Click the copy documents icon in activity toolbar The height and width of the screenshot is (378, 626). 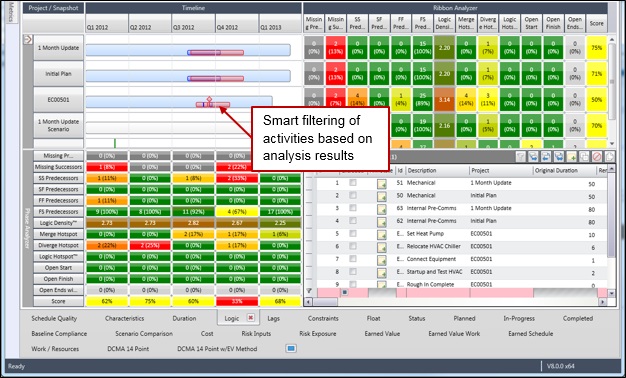(x=584, y=157)
